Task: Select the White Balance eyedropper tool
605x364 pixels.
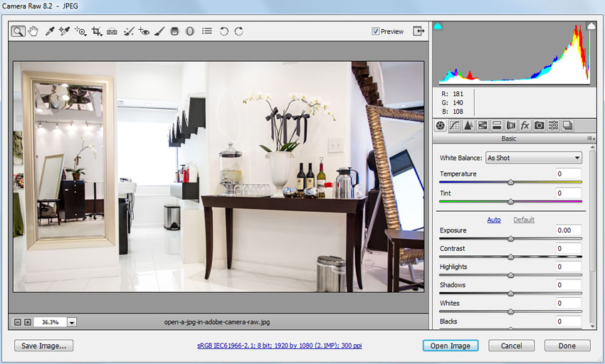Action: tap(50, 31)
